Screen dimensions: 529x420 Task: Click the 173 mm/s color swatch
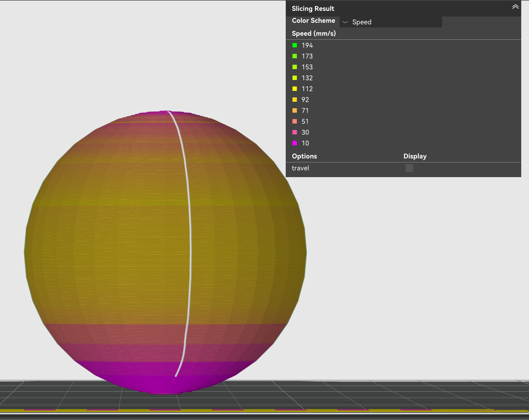[x=295, y=56]
